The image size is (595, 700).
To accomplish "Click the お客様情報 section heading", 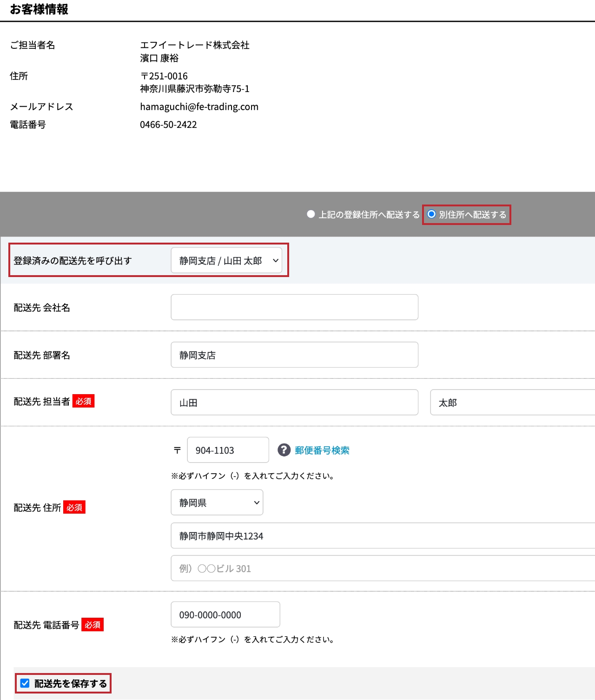I will coord(39,10).
